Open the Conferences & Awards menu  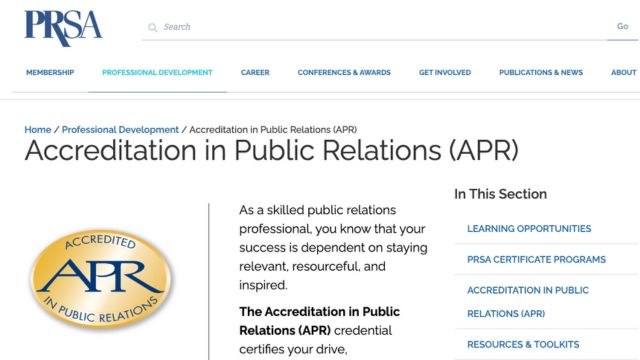tap(344, 73)
